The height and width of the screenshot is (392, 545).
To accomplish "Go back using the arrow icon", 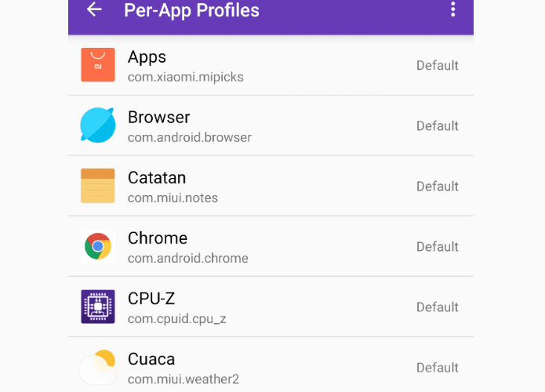I will point(94,9).
